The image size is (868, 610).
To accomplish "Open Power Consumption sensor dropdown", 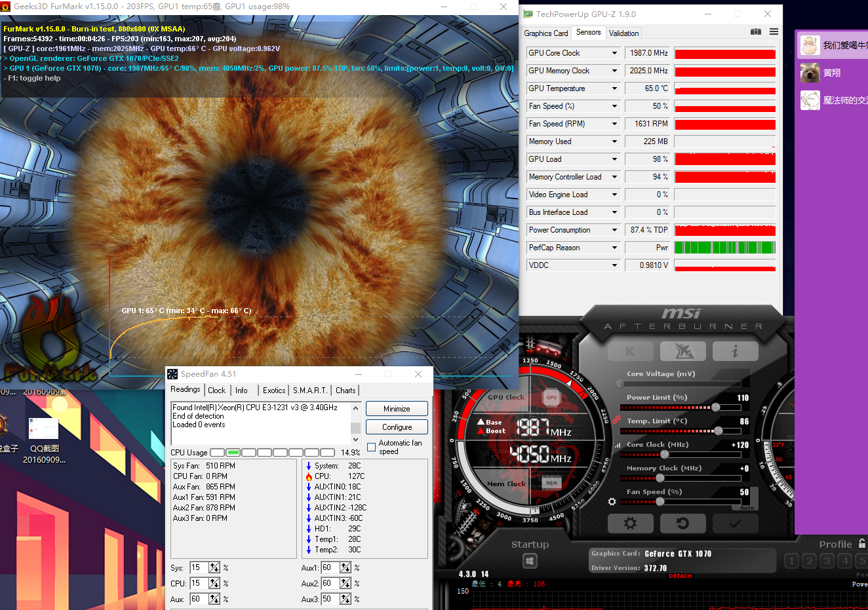I will point(614,230).
